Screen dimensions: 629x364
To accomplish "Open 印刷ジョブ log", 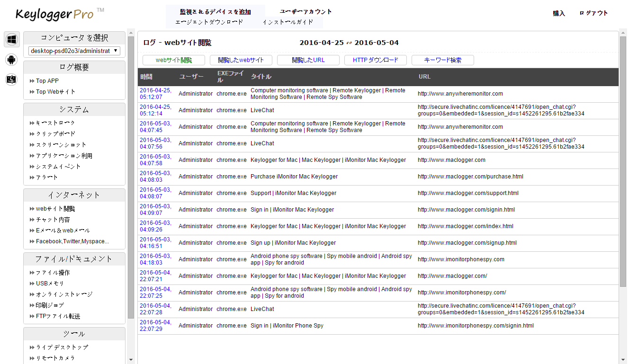I will pos(50,305).
